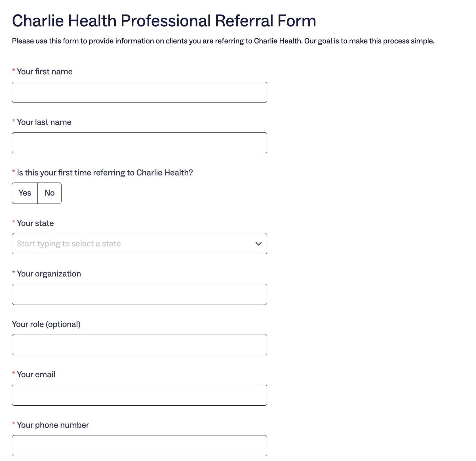The image size is (476, 461).
Task: Focus the "Your email" input box
Action: pyautogui.click(x=139, y=395)
